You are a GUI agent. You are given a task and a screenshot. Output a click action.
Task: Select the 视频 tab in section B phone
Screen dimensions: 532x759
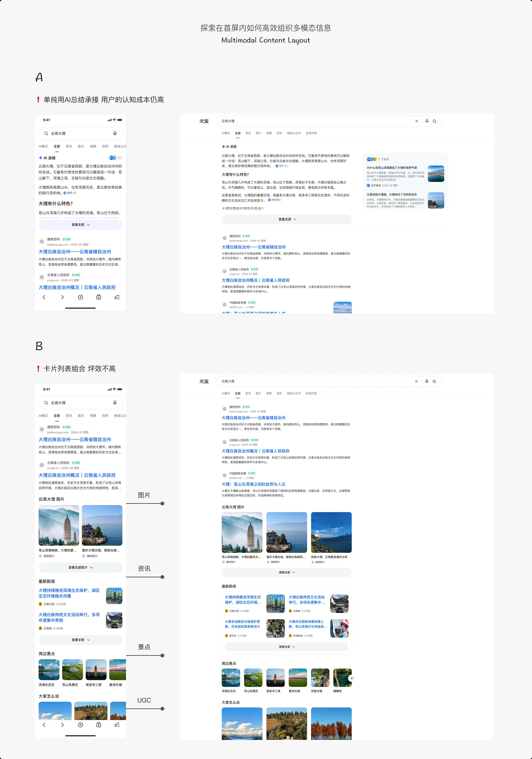tap(93, 416)
